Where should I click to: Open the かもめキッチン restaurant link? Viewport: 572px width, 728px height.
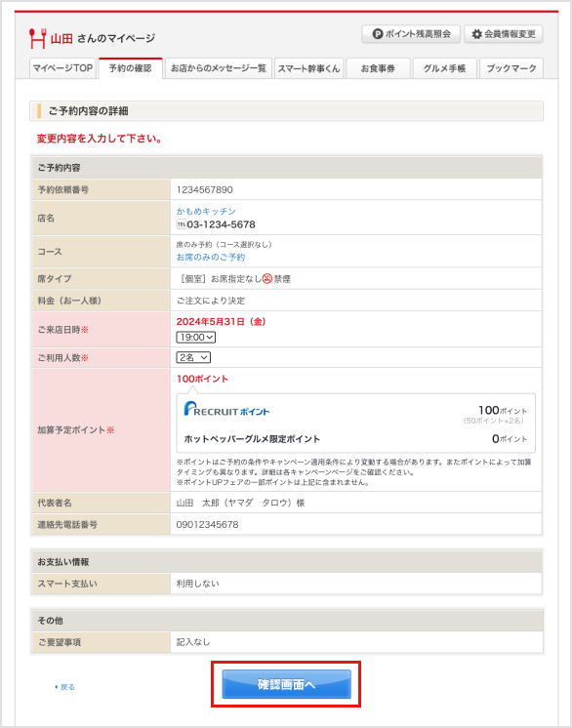pyautogui.click(x=206, y=211)
